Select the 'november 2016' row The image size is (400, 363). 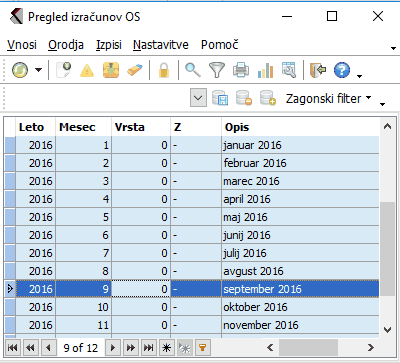tap(192, 325)
